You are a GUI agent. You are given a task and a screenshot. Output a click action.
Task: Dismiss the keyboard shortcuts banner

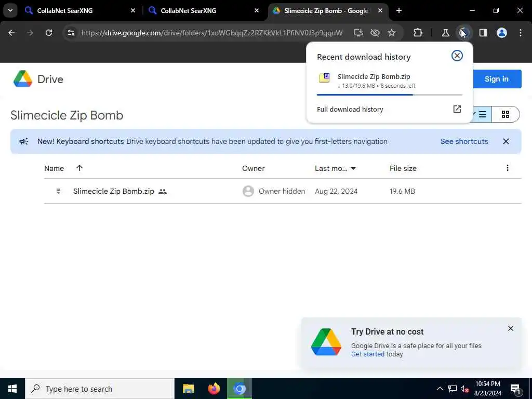[506, 141]
